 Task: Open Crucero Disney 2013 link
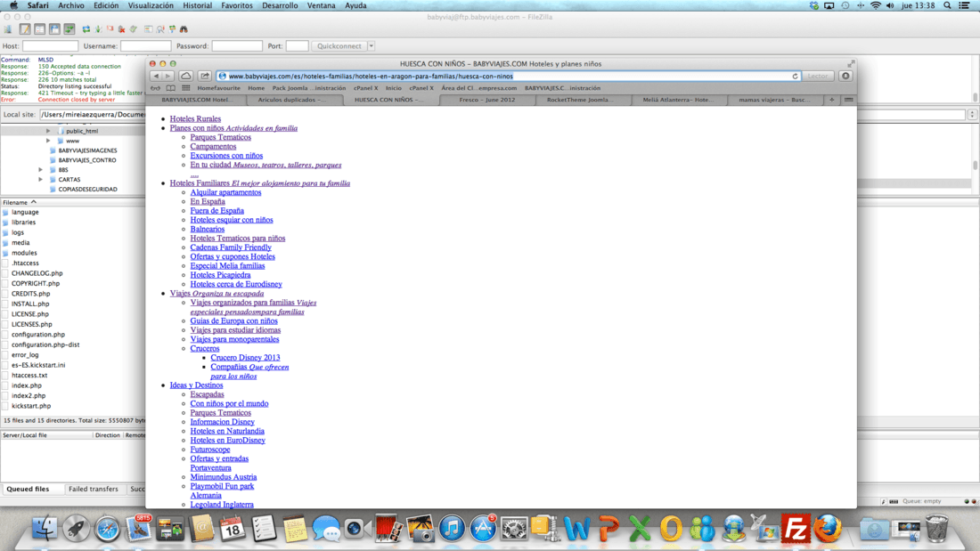(245, 358)
